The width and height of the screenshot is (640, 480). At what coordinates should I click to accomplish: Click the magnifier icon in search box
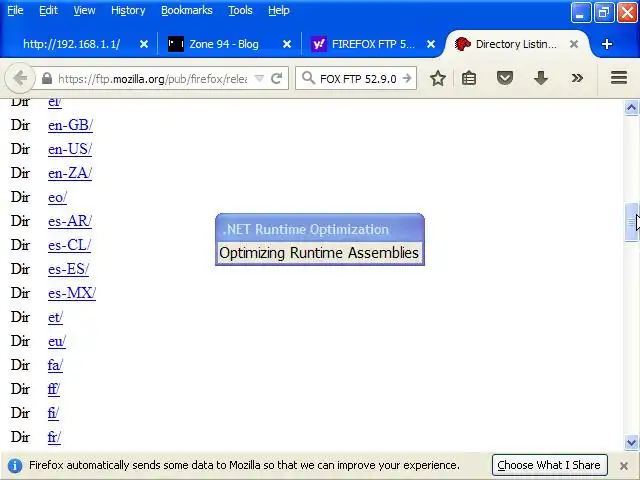coord(309,78)
